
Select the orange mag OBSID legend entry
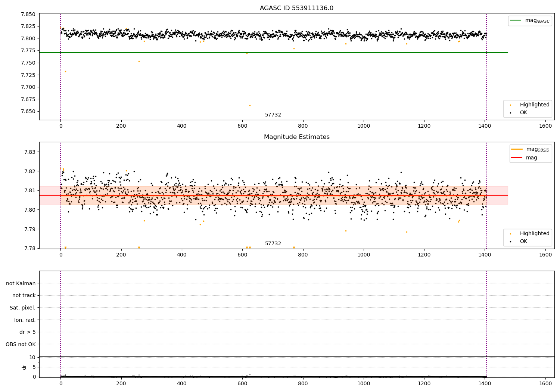pos(530,149)
